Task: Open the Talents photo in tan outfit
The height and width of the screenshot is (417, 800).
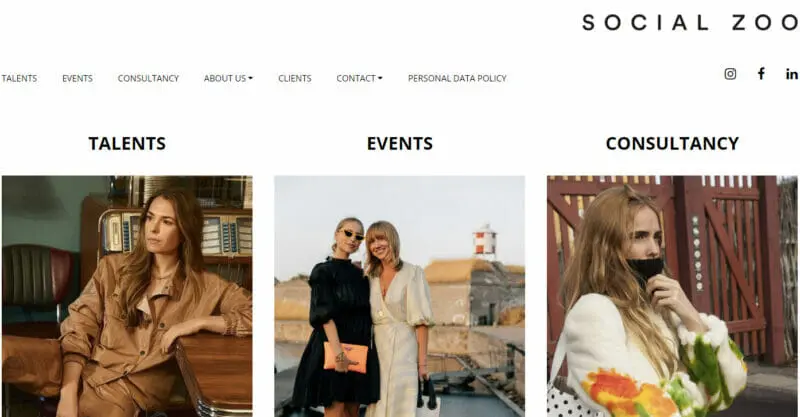Action: click(127, 296)
